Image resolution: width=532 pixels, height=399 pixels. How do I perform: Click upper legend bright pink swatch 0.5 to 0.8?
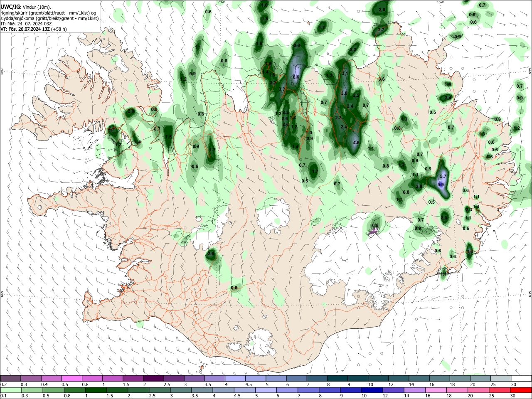tap(72, 378)
